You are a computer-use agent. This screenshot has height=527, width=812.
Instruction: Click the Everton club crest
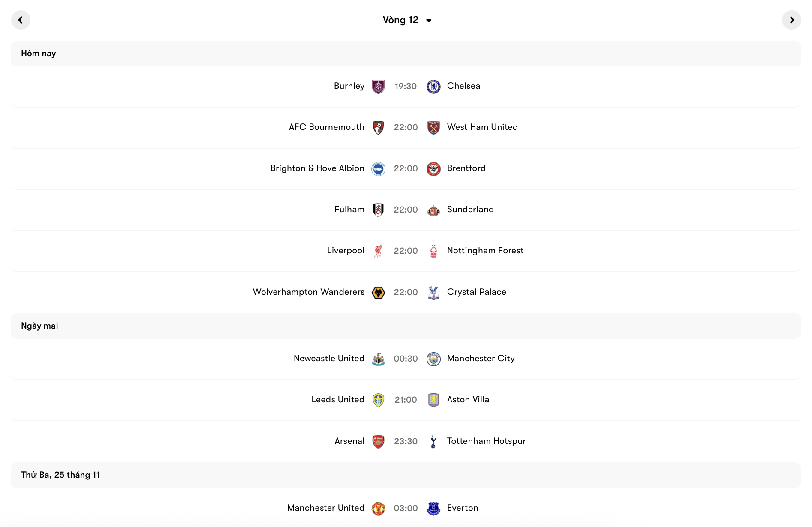point(434,508)
